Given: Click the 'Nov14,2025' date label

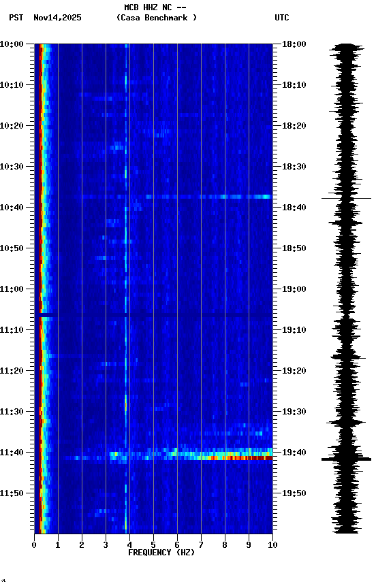Looking at the screenshot, I should click(57, 18).
